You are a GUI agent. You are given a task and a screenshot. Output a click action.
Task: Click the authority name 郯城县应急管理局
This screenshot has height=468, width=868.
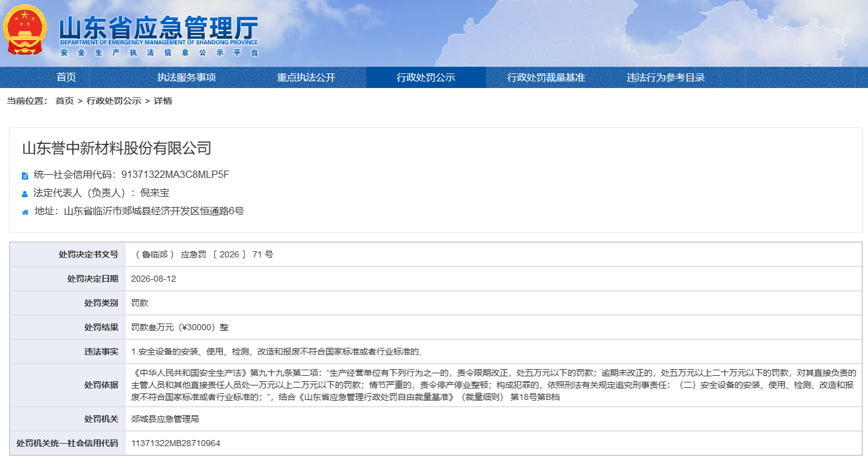[165, 419]
